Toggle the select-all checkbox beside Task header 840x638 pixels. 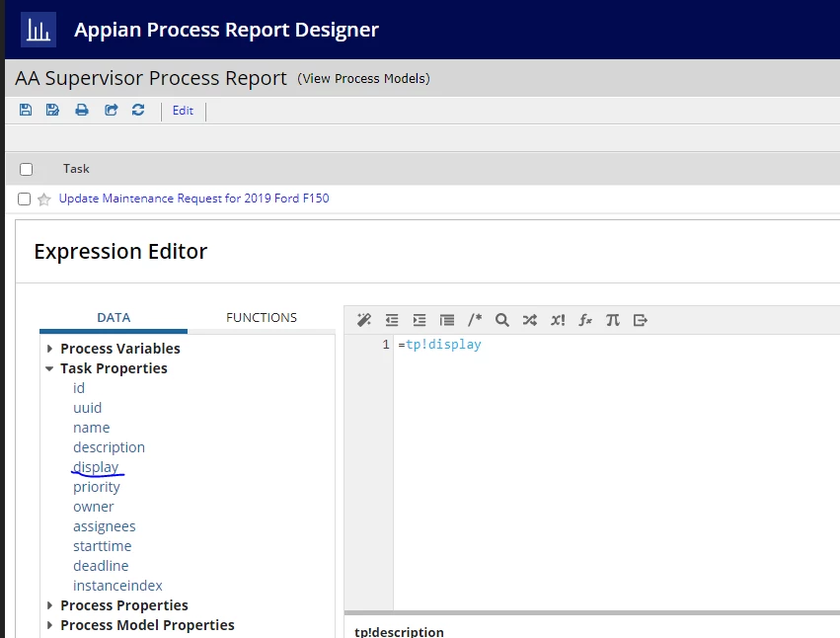[26, 170]
